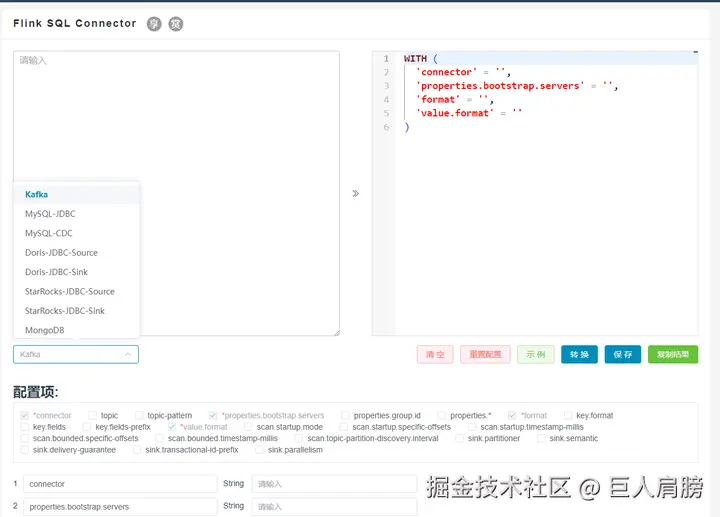The image size is (720, 517).
Task: Select Kafka from the connector list
Action: click(76, 194)
